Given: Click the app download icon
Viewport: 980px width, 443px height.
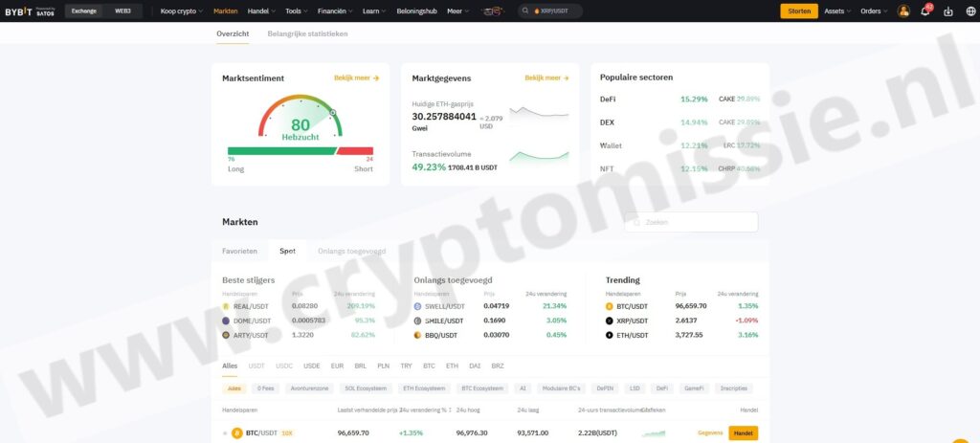Looking at the screenshot, I should [x=947, y=11].
